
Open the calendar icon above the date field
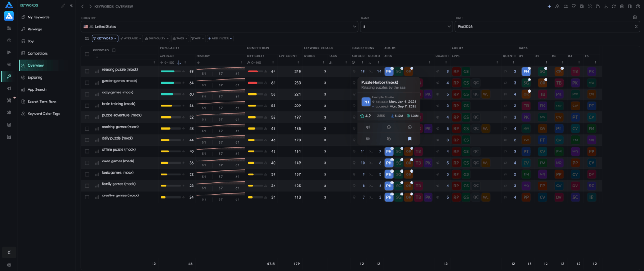click(635, 17)
